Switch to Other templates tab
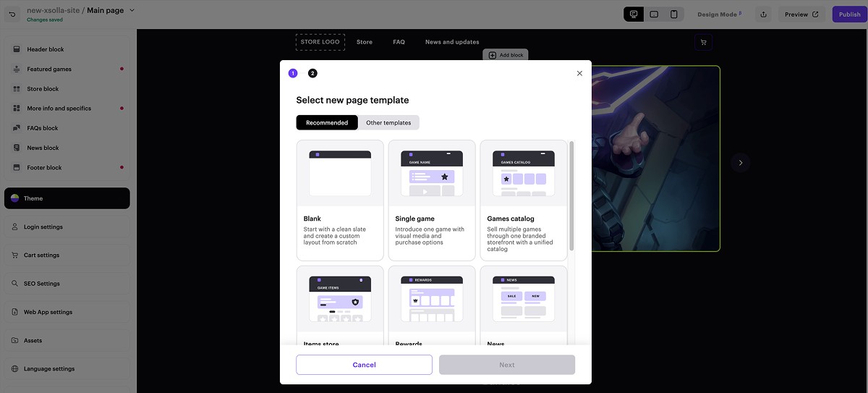868x393 pixels. [388, 122]
